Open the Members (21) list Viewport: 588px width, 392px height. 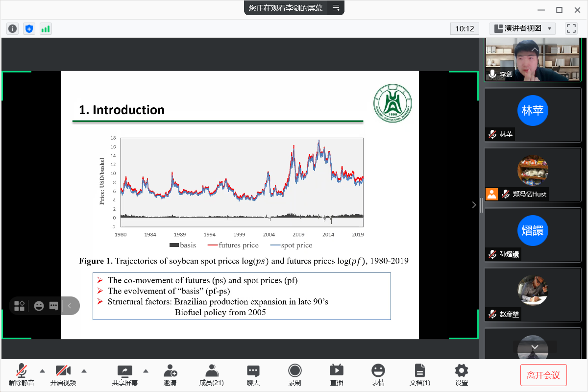[x=212, y=375]
